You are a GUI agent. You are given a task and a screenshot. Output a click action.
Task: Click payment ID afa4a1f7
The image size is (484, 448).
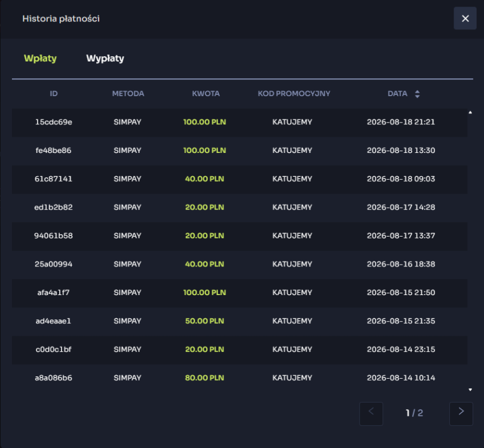coord(53,293)
